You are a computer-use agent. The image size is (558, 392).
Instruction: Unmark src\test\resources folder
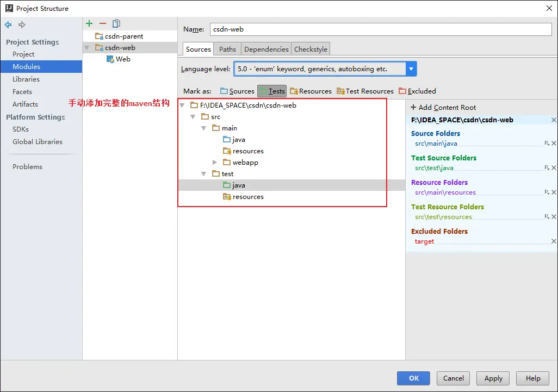pos(554,216)
